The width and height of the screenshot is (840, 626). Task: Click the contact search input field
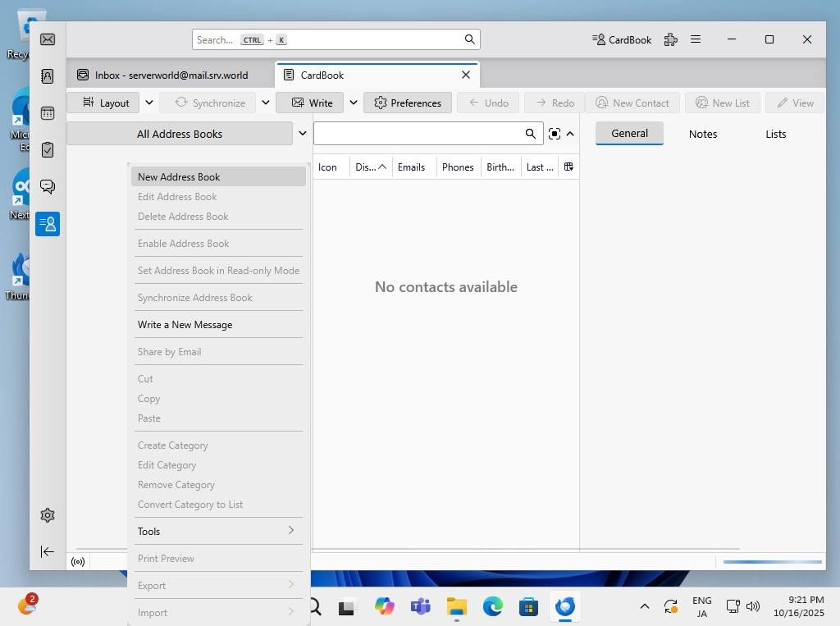[x=418, y=134]
